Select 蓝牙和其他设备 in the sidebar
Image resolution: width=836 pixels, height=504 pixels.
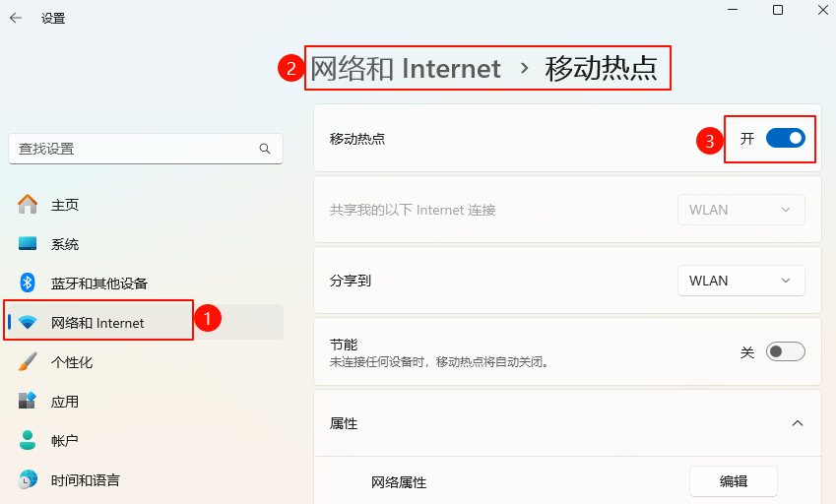click(x=98, y=283)
